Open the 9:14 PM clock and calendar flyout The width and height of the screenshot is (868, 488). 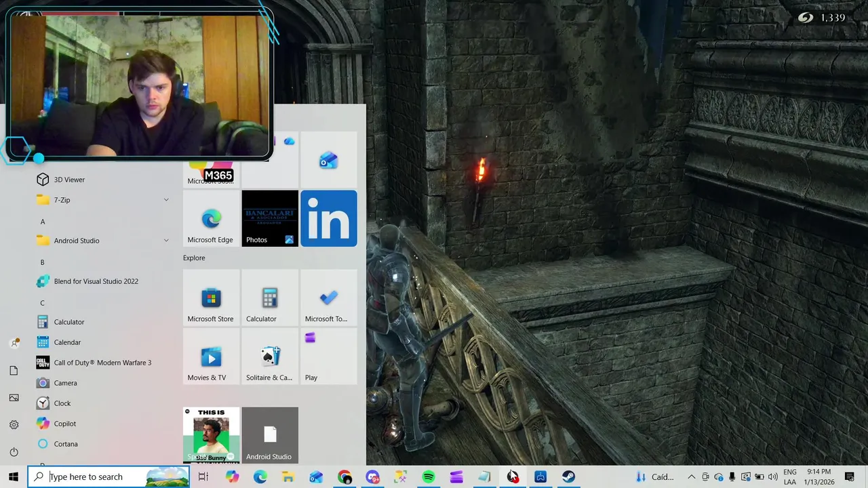(819, 477)
